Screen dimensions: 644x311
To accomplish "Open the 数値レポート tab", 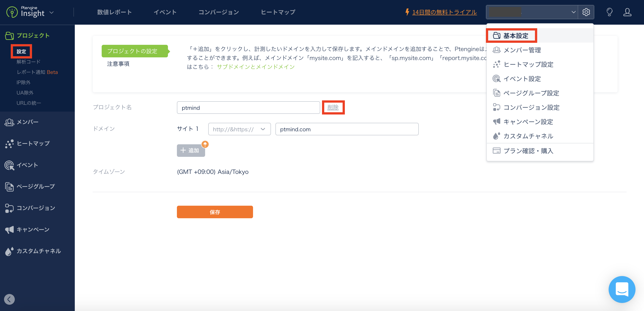I will click(114, 12).
